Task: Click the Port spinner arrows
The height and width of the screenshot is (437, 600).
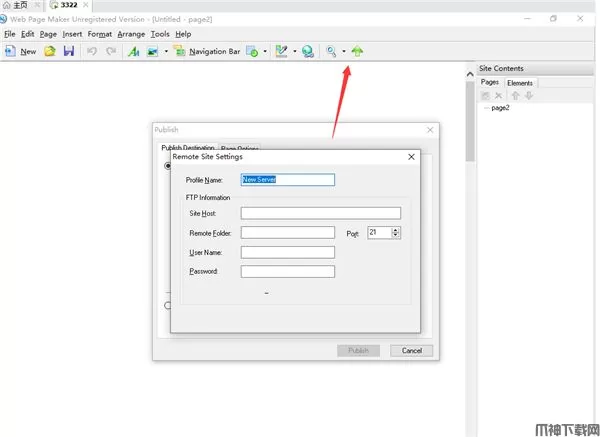Action: [x=396, y=232]
